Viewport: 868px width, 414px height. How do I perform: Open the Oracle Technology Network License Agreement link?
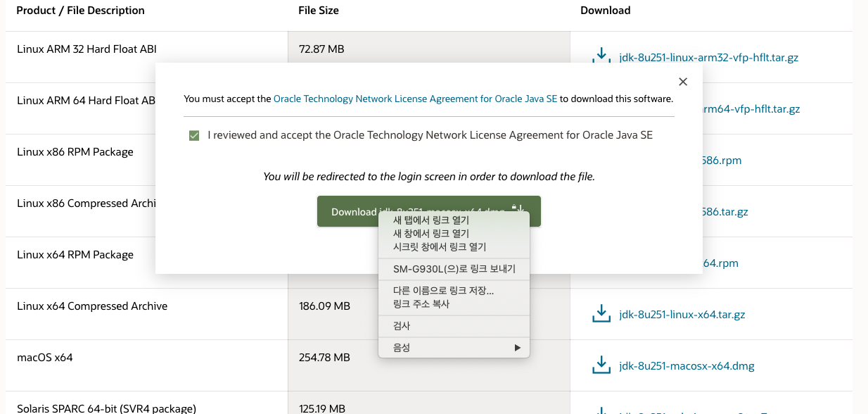(x=415, y=99)
